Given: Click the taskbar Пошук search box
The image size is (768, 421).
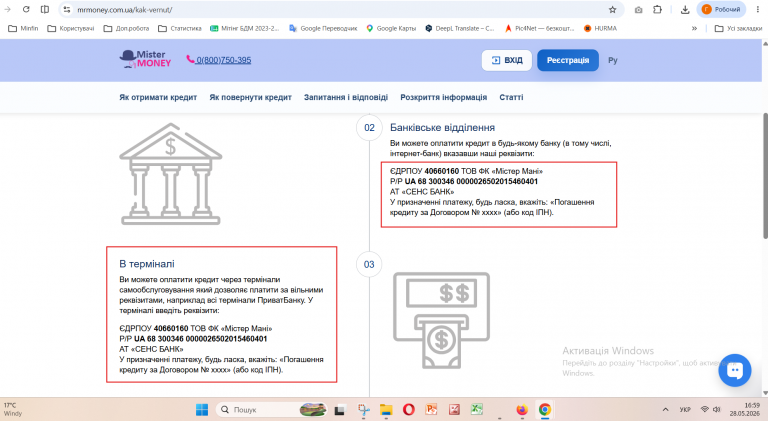Looking at the screenshot, I should [272, 410].
